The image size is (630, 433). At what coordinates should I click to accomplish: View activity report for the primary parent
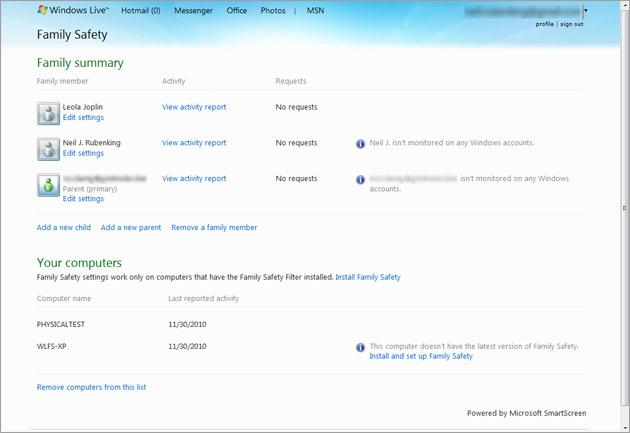194,179
